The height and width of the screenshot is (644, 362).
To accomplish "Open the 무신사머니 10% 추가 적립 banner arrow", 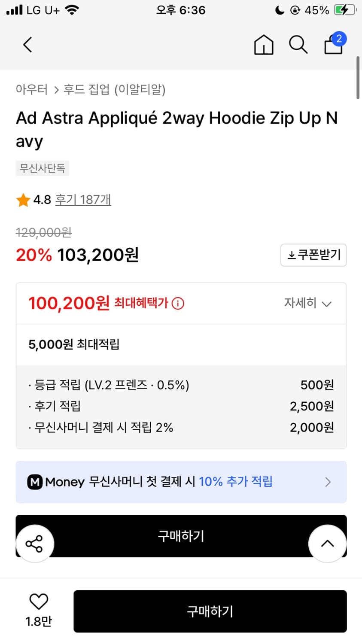I will [x=328, y=482].
